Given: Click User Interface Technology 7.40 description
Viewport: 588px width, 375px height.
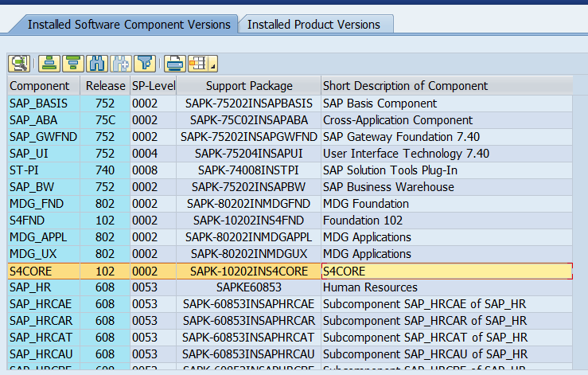Looking at the screenshot, I should (x=446, y=154).
